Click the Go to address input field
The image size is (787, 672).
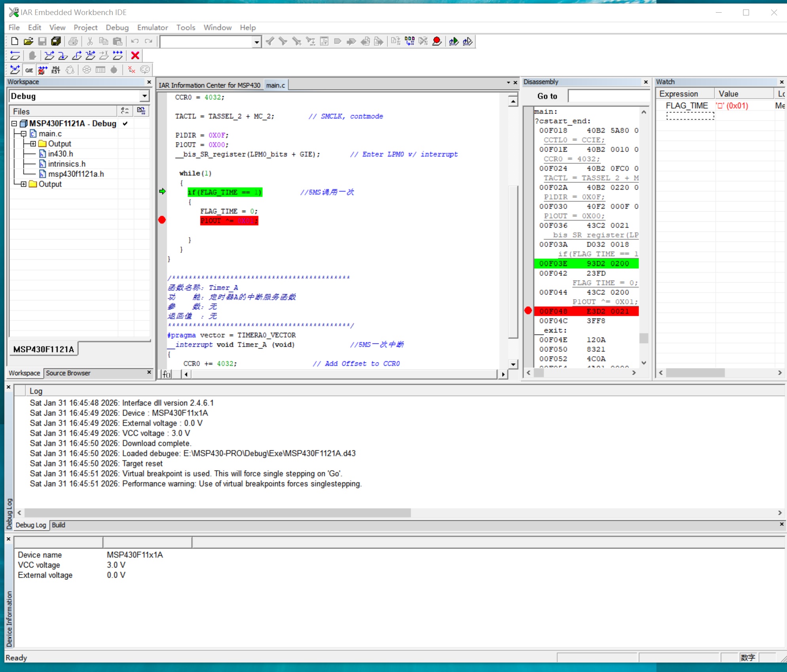click(x=608, y=96)
